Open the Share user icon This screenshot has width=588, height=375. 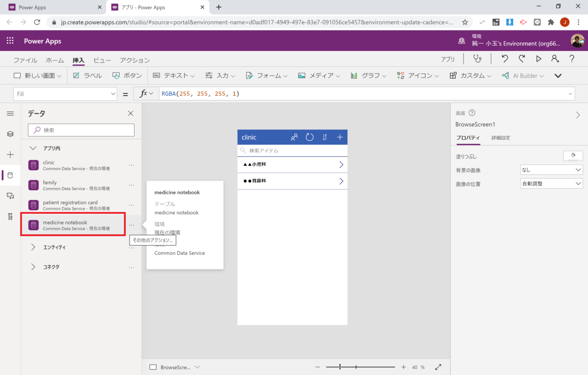[555, 59]
